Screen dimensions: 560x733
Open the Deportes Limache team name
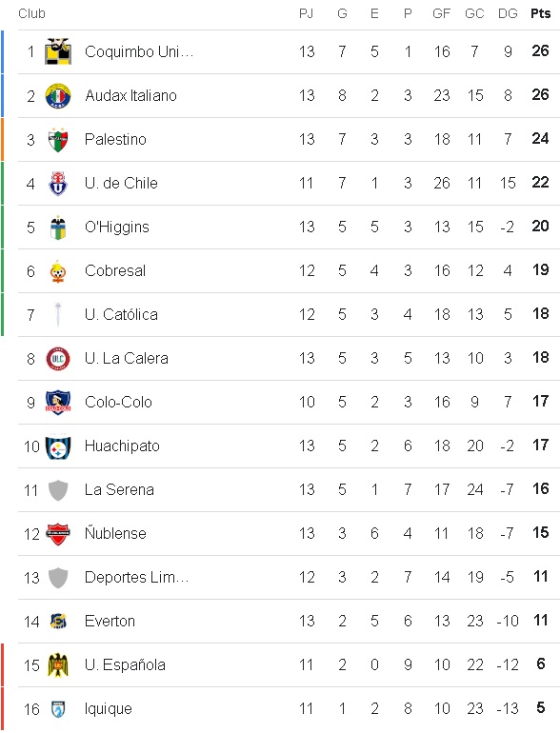[x=136, y=577]
